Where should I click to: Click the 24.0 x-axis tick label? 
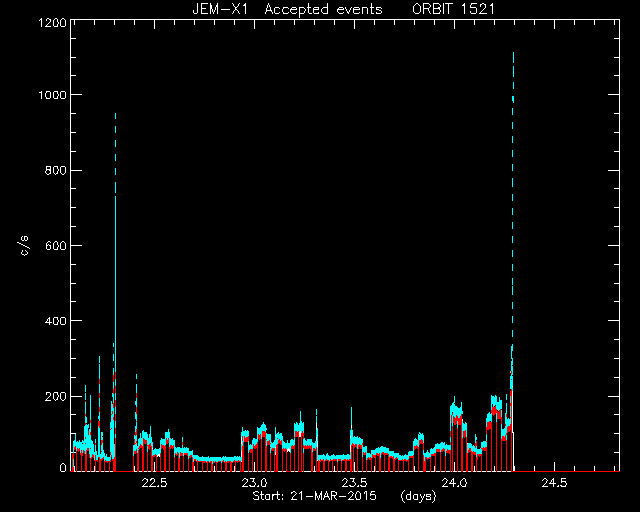pyautogui.click(x=454, y=483)
